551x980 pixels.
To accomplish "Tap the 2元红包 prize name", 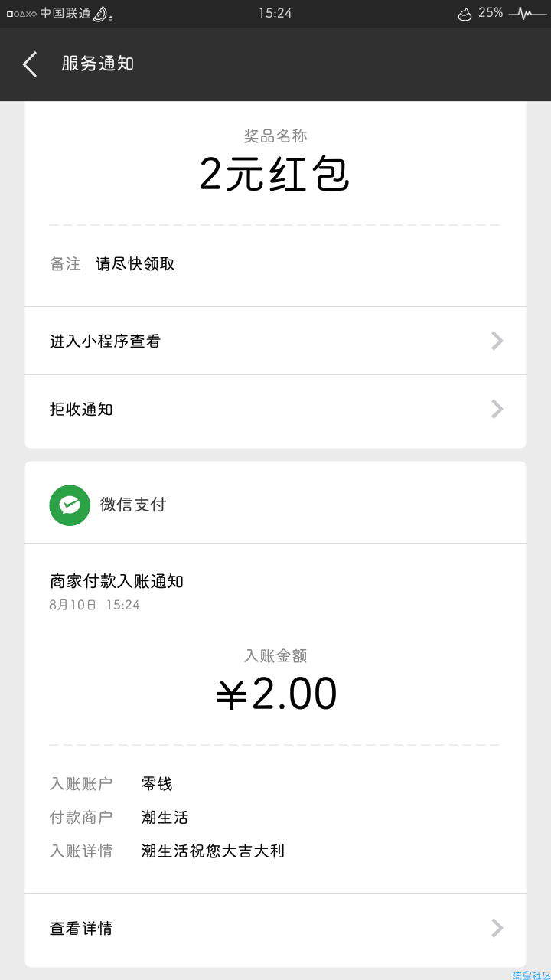I will pyautogui.click(x=275, y=175).
